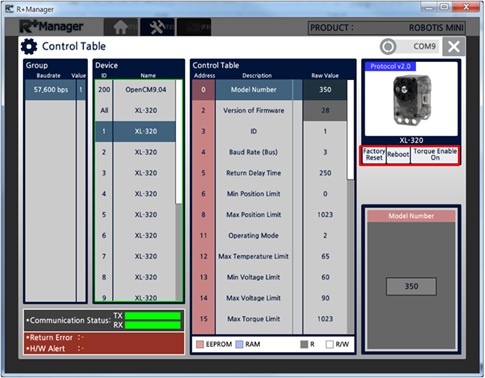
Task: Open the dark third tab icon
Action: (194, 27)
